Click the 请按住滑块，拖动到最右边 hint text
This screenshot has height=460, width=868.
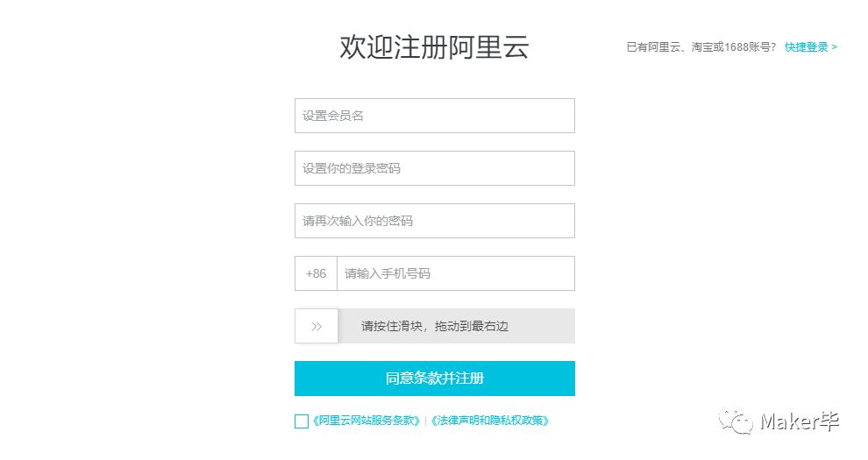coord(435,326)
